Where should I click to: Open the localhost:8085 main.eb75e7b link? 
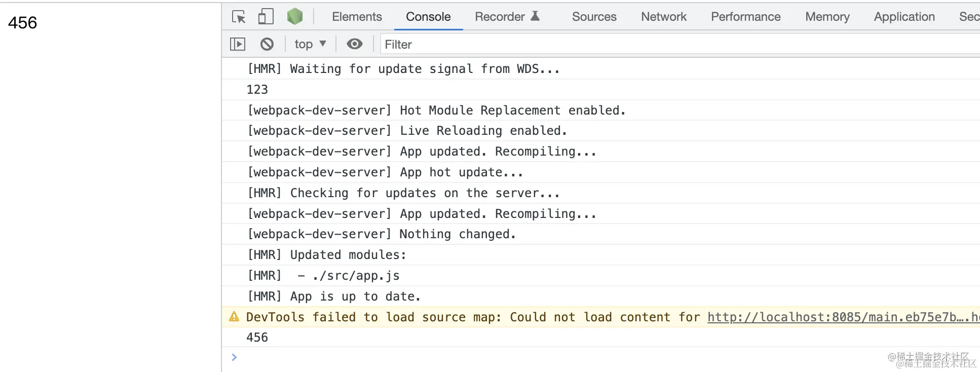844,317
